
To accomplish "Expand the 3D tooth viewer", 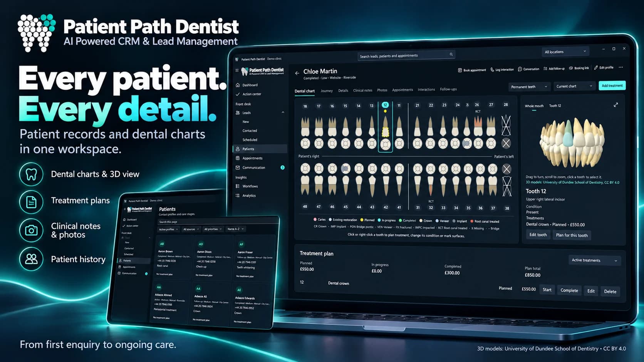I will tap(616, 105).
